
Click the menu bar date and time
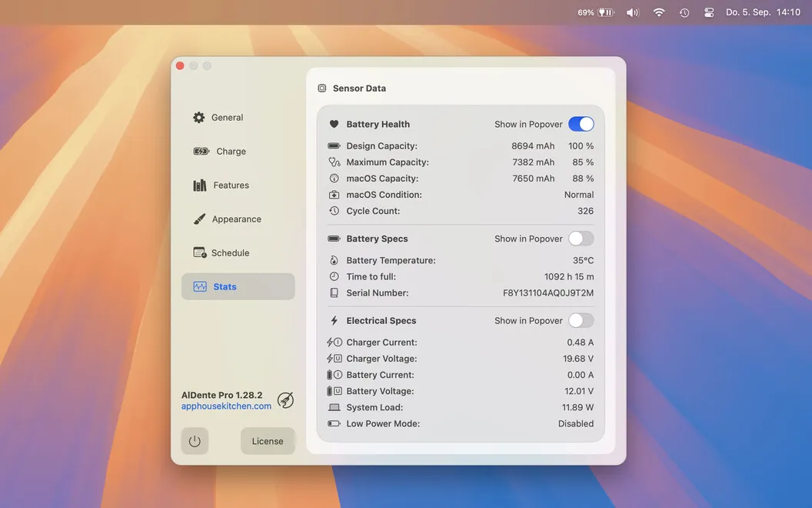click(x=763, y=12)
